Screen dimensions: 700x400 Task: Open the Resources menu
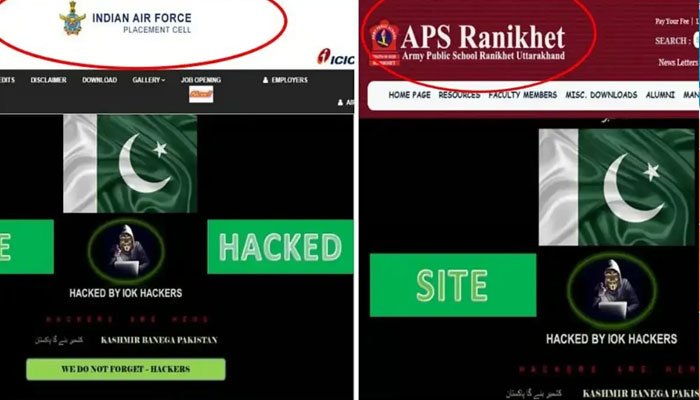point(459,95)
